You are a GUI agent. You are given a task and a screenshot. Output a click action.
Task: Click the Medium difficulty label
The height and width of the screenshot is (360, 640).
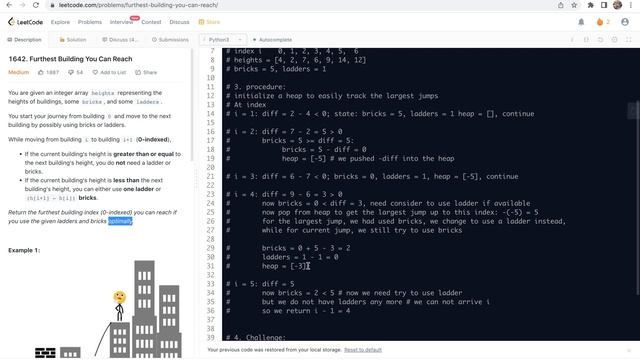point(18,72)
